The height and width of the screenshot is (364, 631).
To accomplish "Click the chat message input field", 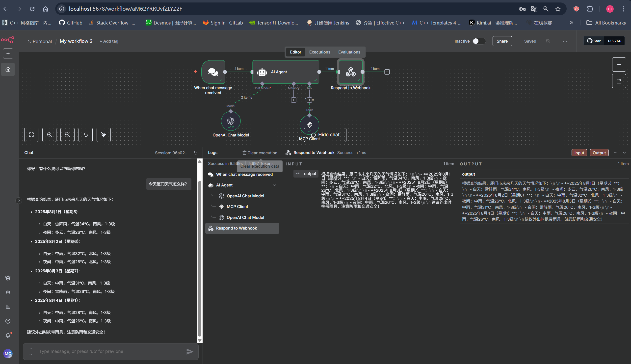I will [x=110, y=352].
